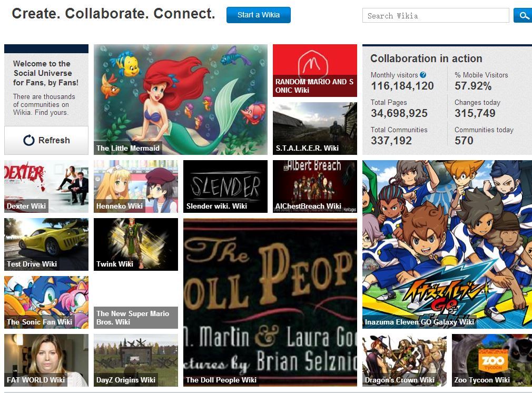Click the Collaboration in action heading
This screenshot has width=532, height=393.
click(x=426, y=58)
